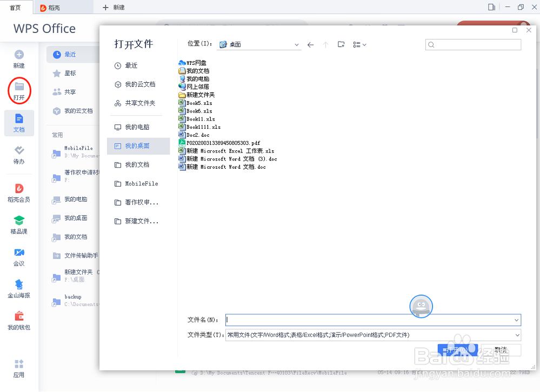Select MobileFile in dialog sidebar
540x392 pixels.
[138, 184]
